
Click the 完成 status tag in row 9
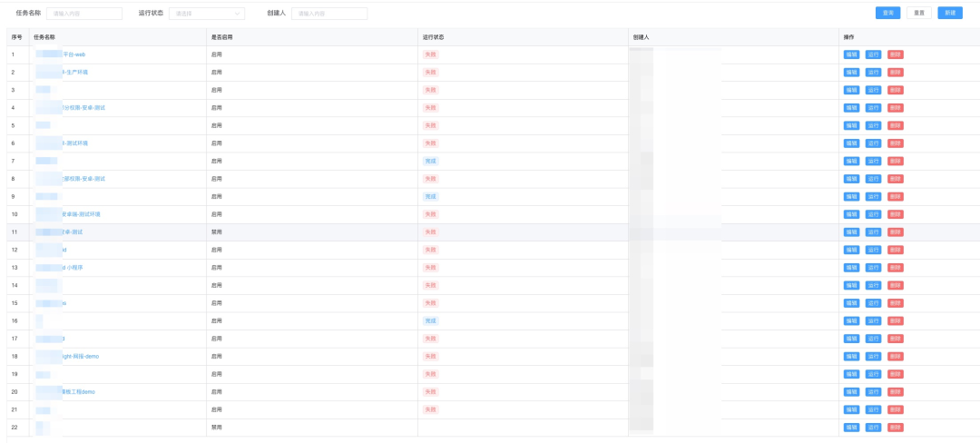(x=430, y=196)
